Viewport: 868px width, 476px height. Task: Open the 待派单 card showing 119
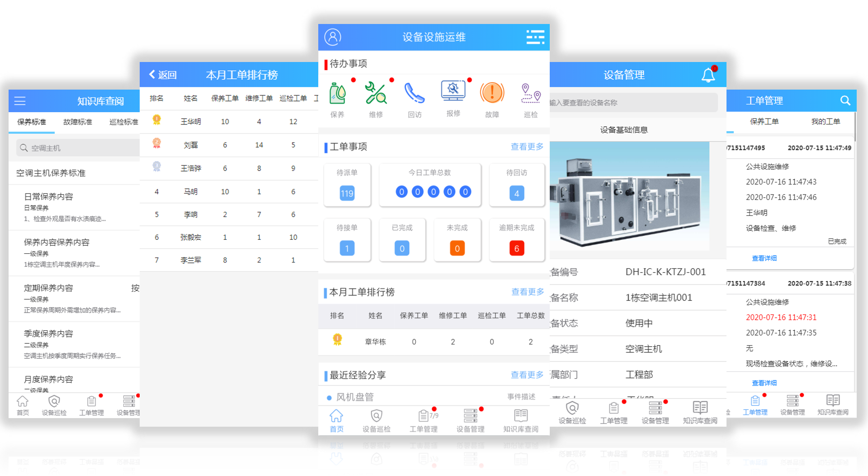tap(347, 185)
